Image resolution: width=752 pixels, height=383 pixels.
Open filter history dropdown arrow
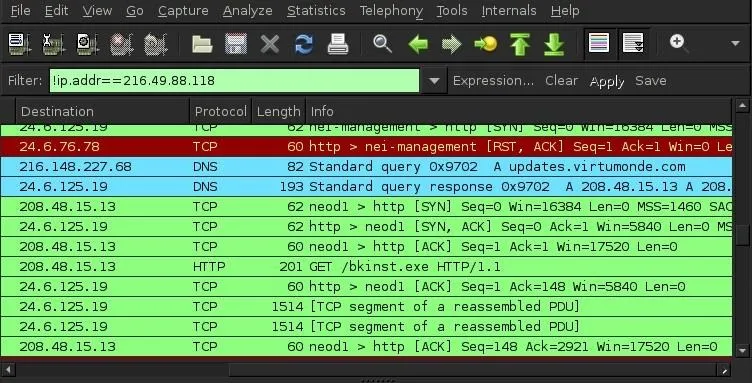(434, 81)
